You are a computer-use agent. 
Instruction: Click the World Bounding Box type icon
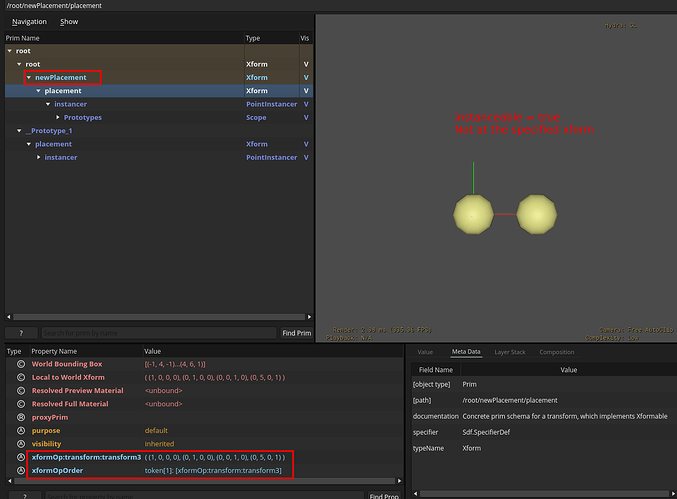[21, 364]
